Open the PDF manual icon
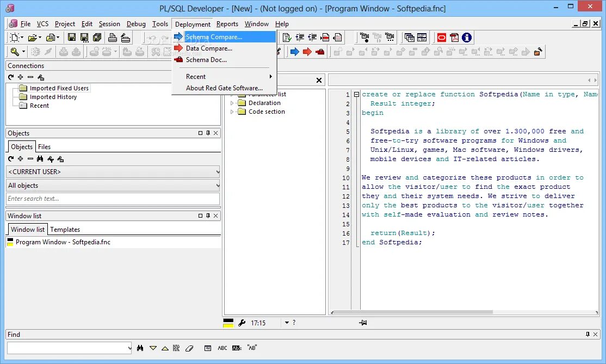The width and height of the screenshot is (606, 364). (x=454, y=38)
